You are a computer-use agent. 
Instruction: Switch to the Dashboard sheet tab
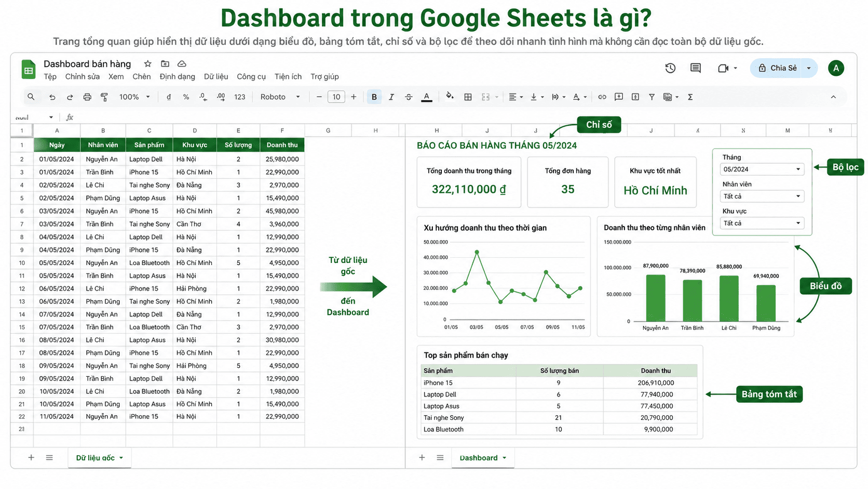coord(483,458)
